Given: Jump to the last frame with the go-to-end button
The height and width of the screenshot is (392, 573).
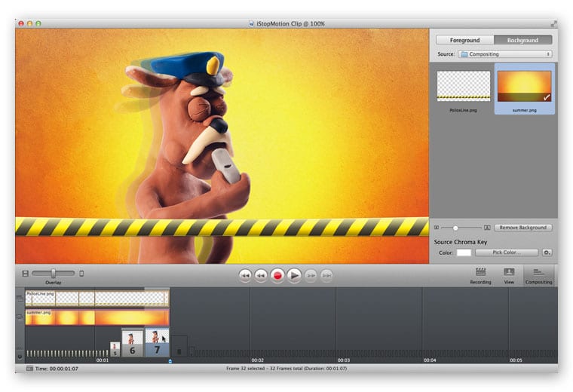Looking at the screenshot, I should coord(326,275).
